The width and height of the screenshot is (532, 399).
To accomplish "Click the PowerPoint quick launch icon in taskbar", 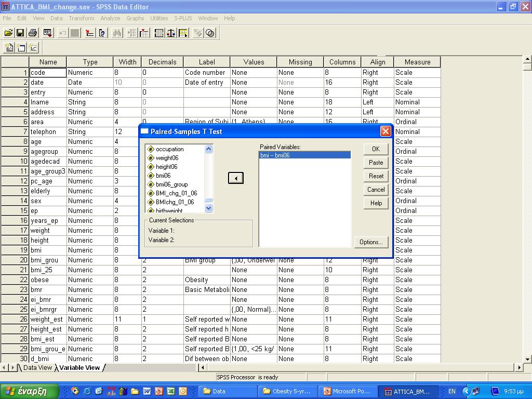I will pos(159,391).
